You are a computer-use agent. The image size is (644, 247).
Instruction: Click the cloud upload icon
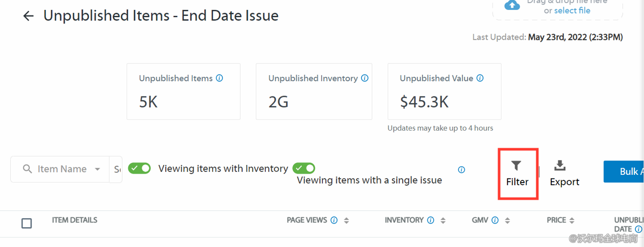512,5
